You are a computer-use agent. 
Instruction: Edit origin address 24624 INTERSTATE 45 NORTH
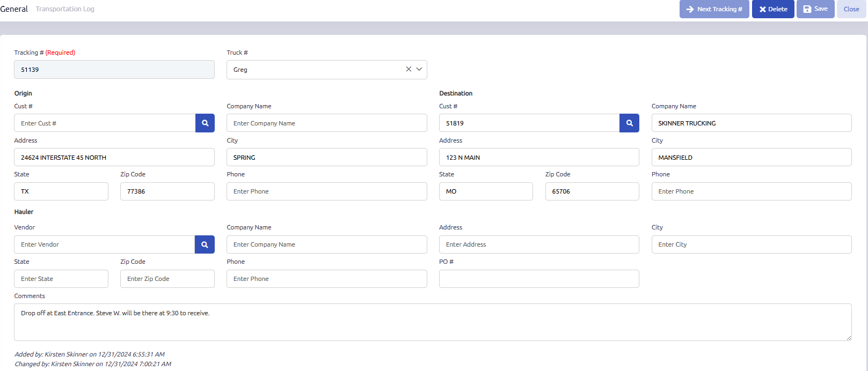(114, 157)
